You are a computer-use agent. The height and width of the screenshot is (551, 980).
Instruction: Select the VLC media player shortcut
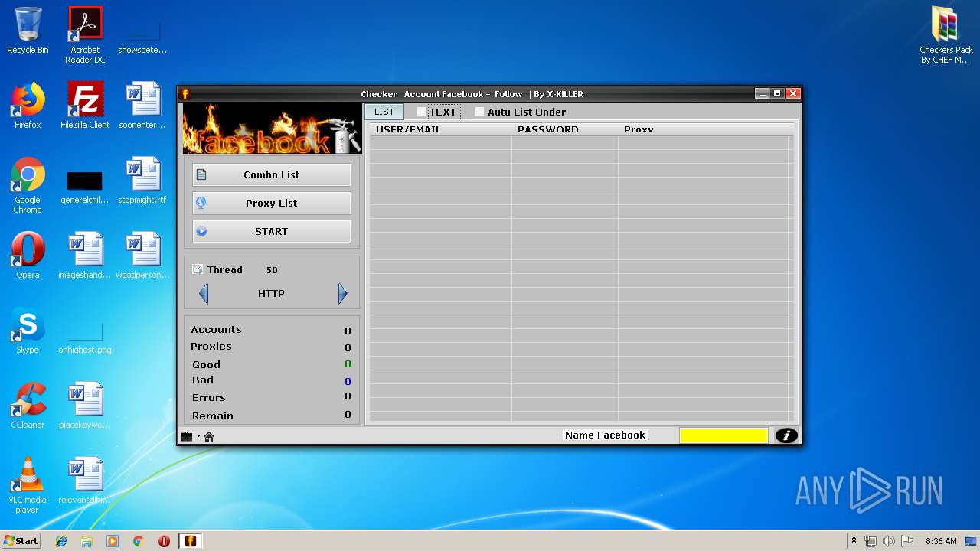pyautogui.click(x=28, y=485)
